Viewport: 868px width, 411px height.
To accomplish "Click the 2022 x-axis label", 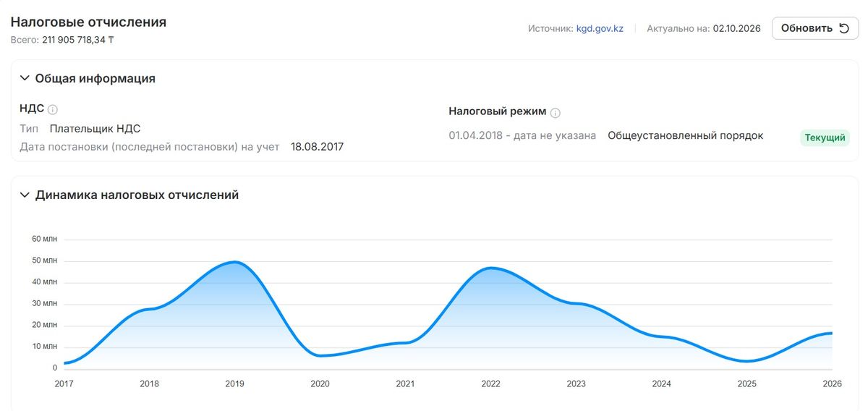I will (x=491, y=384).
